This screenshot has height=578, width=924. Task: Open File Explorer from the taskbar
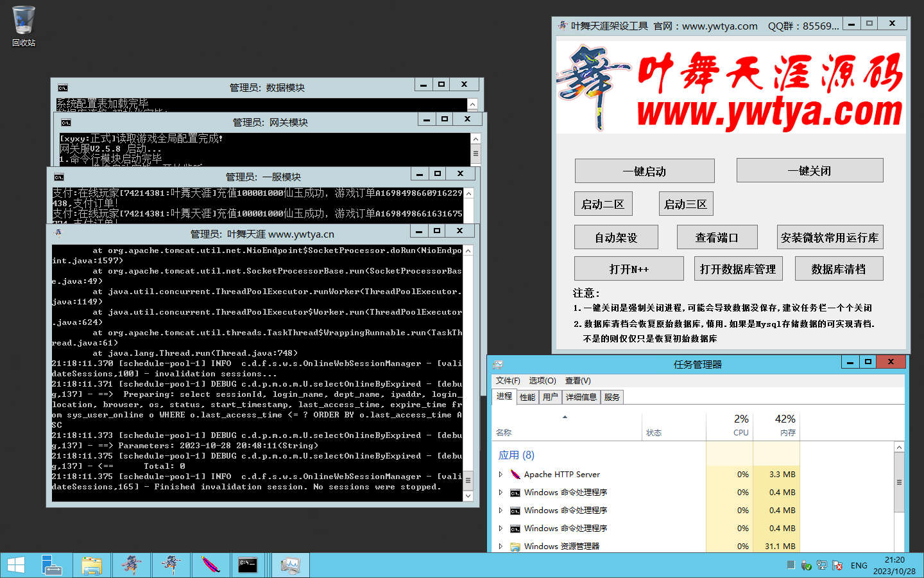pyautogui.click(x=92, y=565)
